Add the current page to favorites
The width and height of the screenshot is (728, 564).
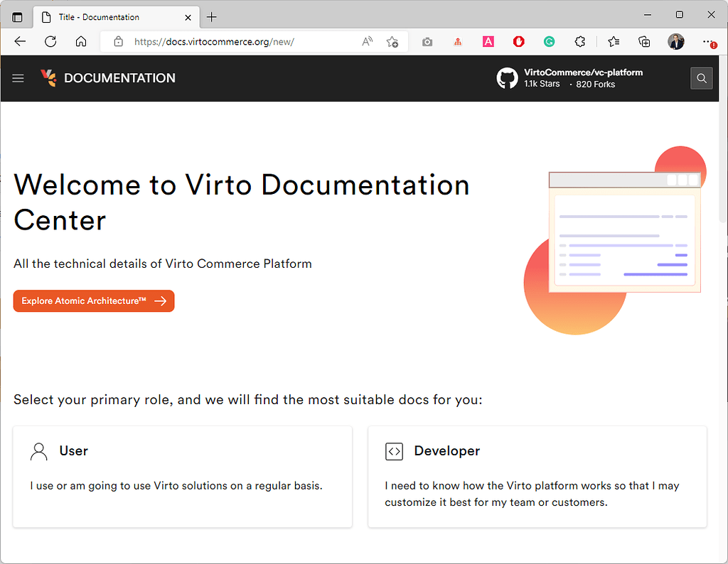392,42
